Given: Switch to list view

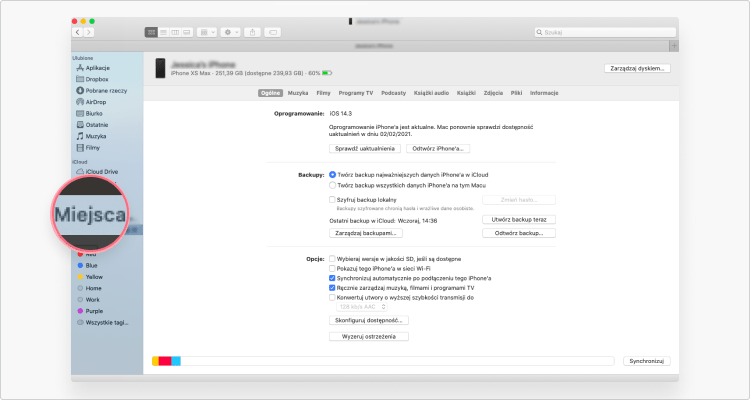Looking at the screenshot, I should pos(163,32).
